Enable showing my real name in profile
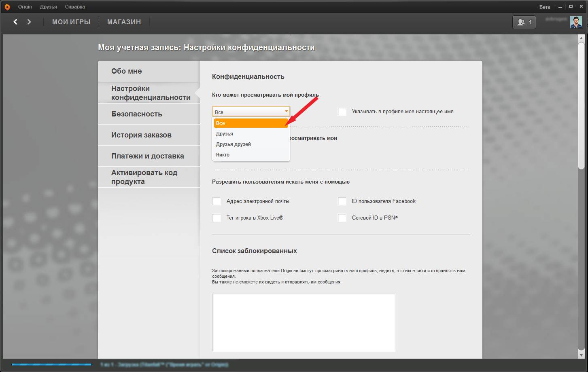 [x=342, y=112]
